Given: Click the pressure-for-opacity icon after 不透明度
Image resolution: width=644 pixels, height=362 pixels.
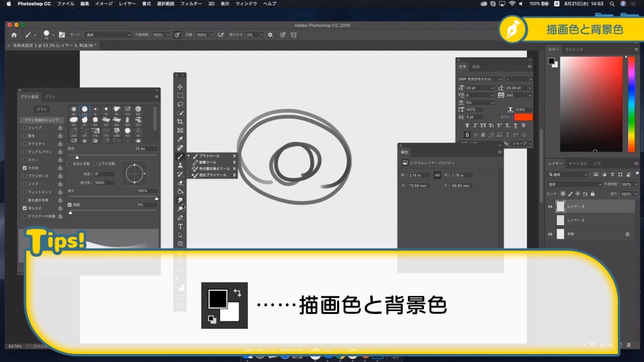Looking at the screenshot, I should 177,34.
